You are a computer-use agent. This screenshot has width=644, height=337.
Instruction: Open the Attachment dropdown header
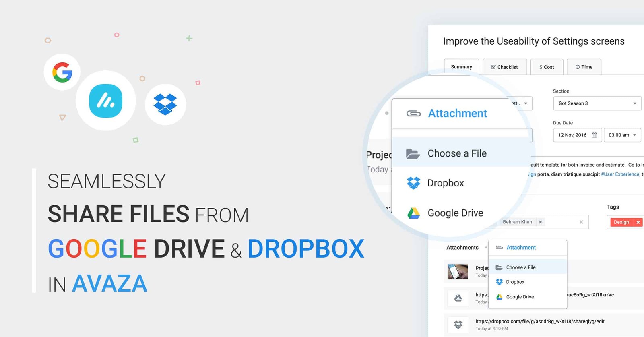521,248
